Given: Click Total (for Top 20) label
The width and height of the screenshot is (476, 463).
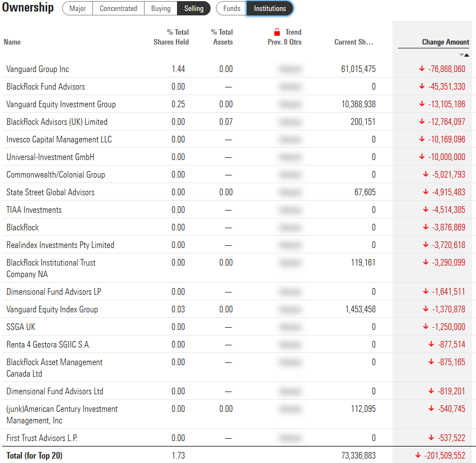Looking at the screenshot, I should pos(34,455).
